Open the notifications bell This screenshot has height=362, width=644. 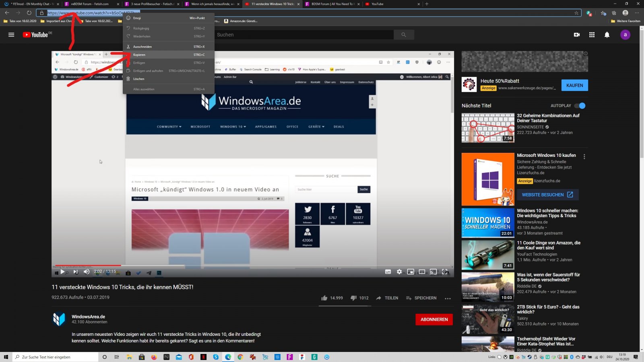pos(607,35)
